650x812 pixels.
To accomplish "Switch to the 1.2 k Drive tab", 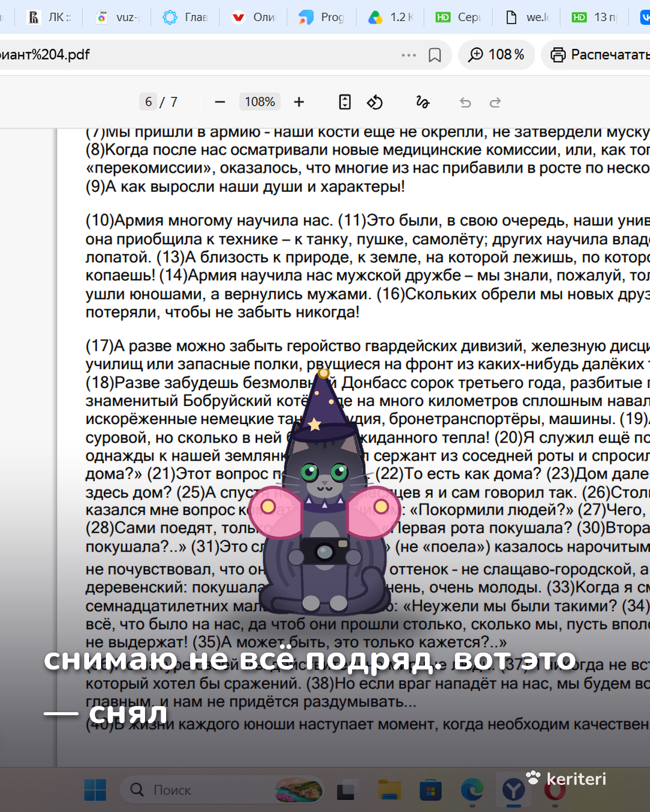I will (391, 17).
